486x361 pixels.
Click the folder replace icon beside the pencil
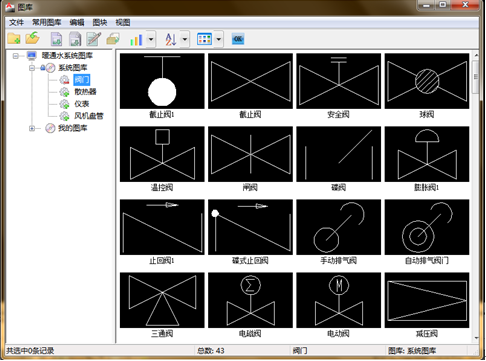tap(113, 39)
